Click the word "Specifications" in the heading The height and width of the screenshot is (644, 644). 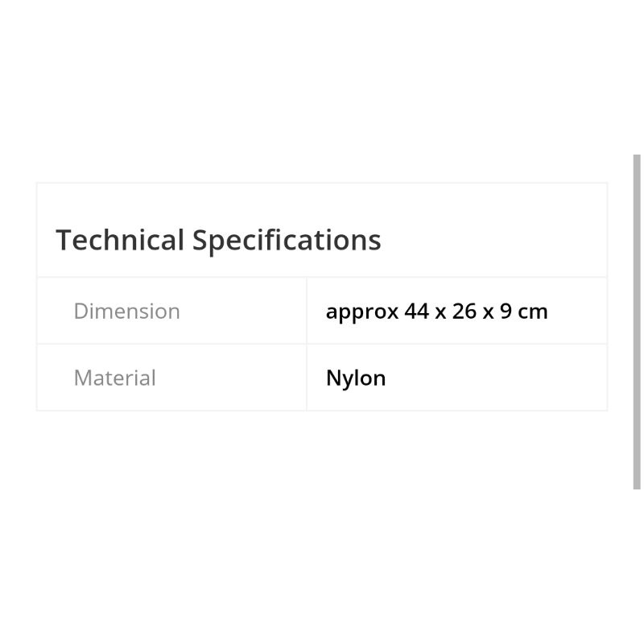[287, 240]
